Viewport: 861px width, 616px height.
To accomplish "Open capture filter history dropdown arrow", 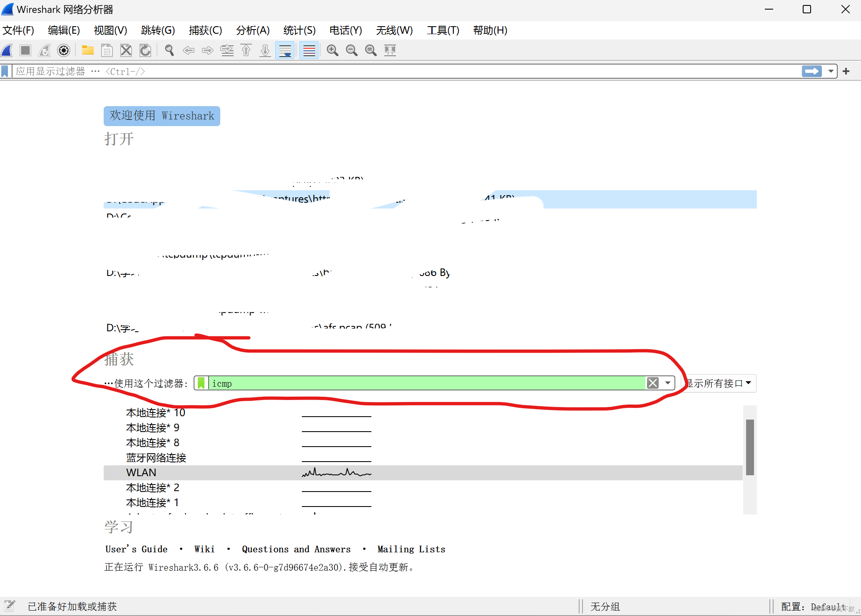I will click(x=668, y=383).
